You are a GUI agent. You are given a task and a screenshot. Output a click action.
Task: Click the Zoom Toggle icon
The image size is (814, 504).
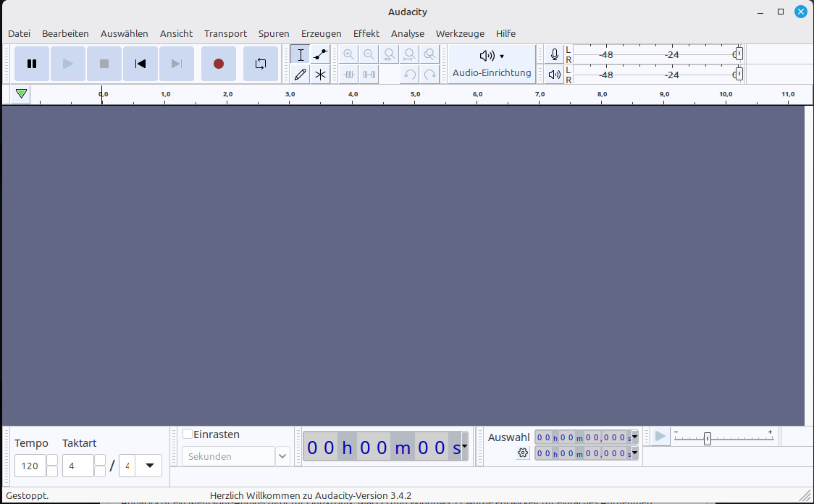tap(429, 54)
